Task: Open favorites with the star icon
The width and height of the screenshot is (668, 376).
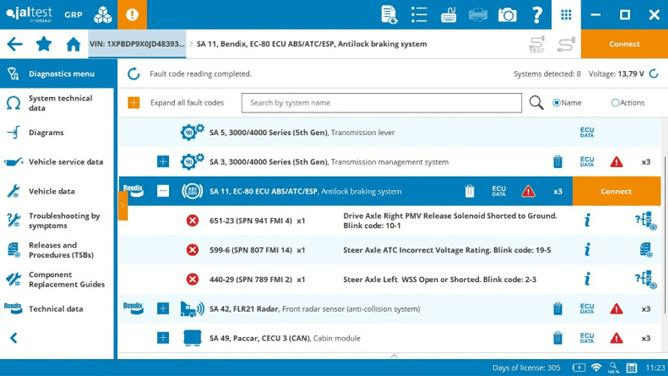Action: [44, 43]
